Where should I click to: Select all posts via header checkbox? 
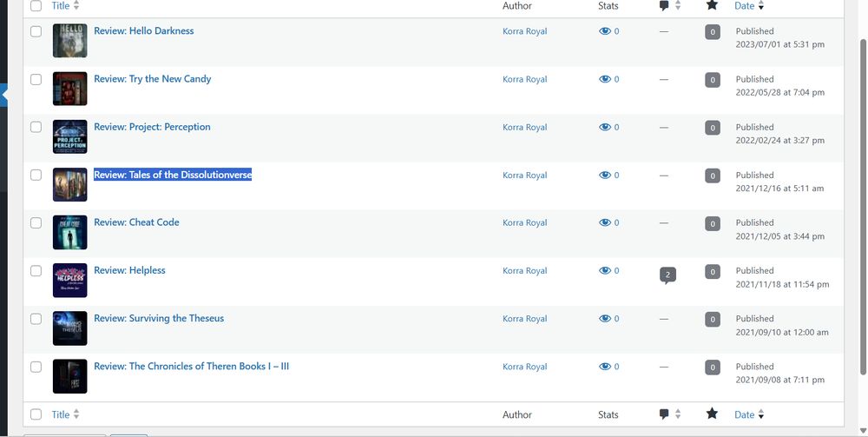[36, 6]
